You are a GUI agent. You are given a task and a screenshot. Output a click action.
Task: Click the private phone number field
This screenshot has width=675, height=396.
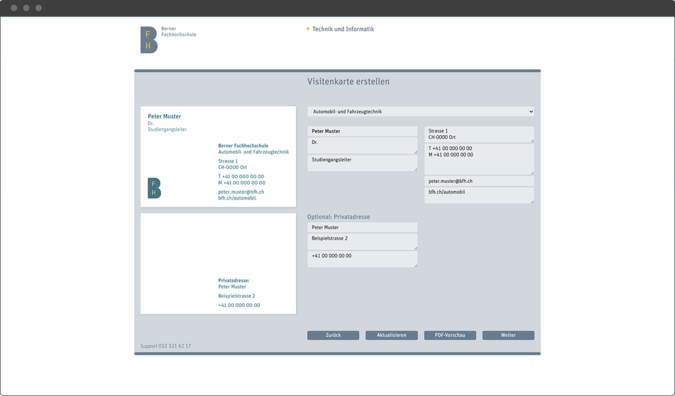(x=362, y=259)
